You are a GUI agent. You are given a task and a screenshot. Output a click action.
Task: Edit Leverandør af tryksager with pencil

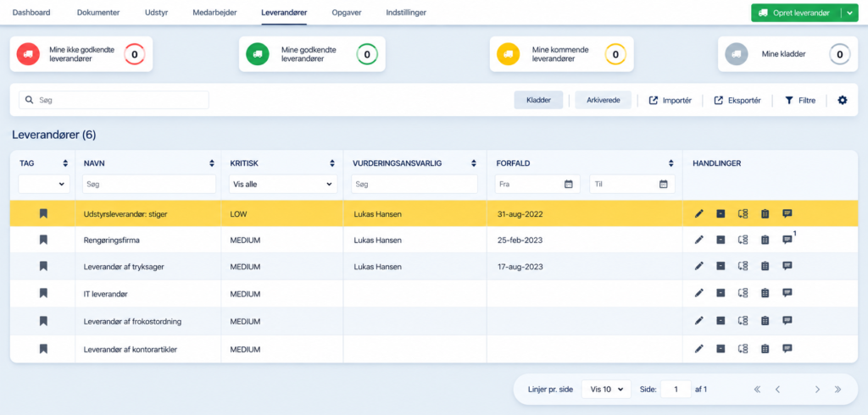point(699,266)
